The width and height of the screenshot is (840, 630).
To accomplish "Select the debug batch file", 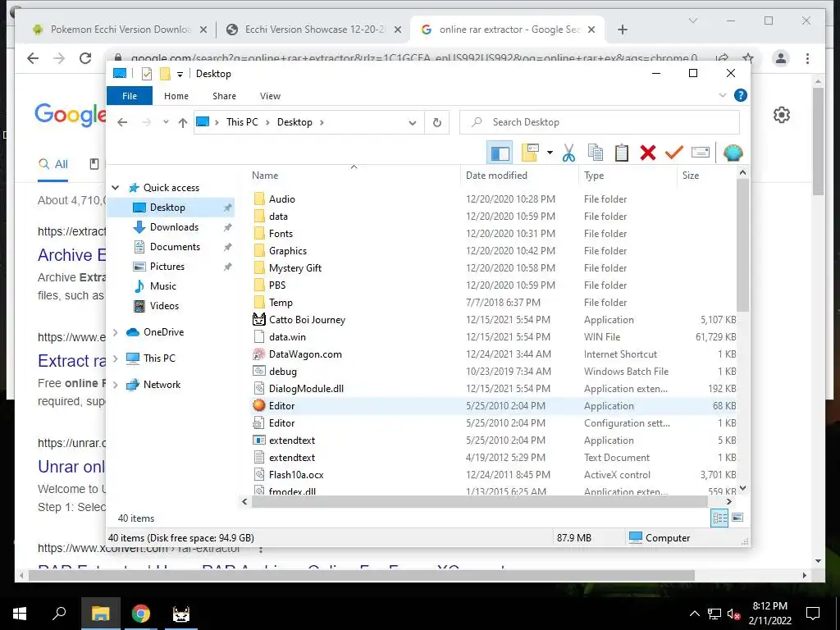I will tap(283, 372).
